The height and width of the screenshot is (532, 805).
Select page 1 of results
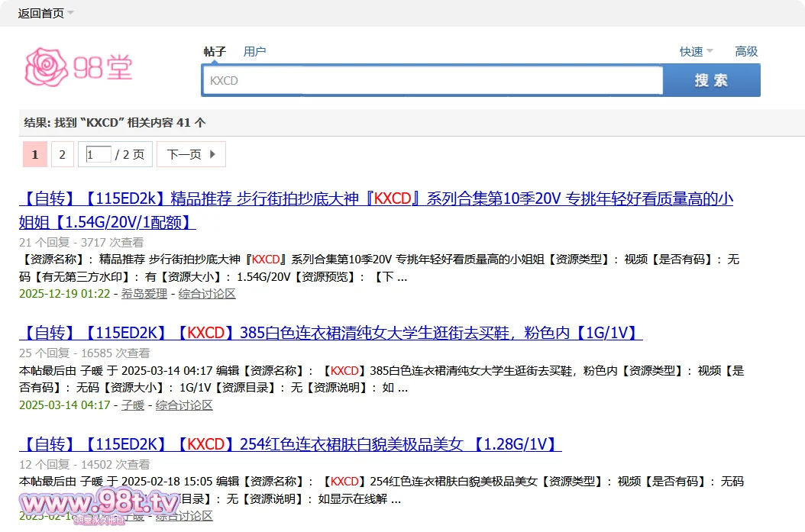(x=34, y=154)
